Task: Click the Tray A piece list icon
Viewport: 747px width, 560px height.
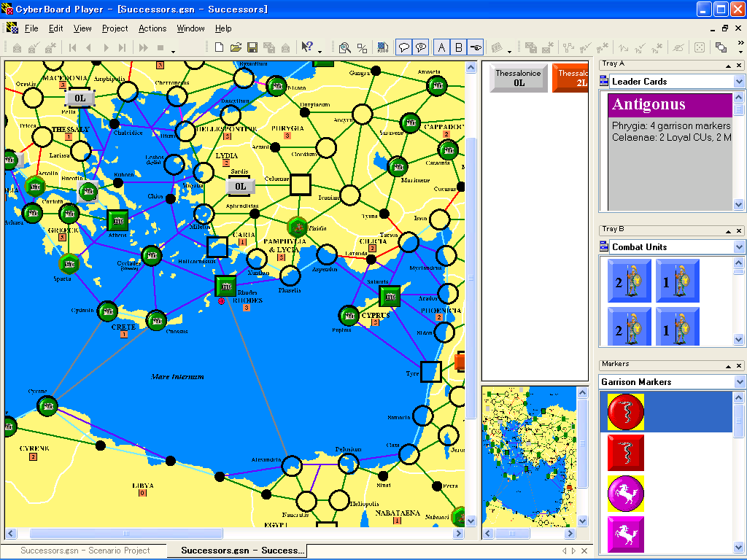Action: (x=604, y=82)
